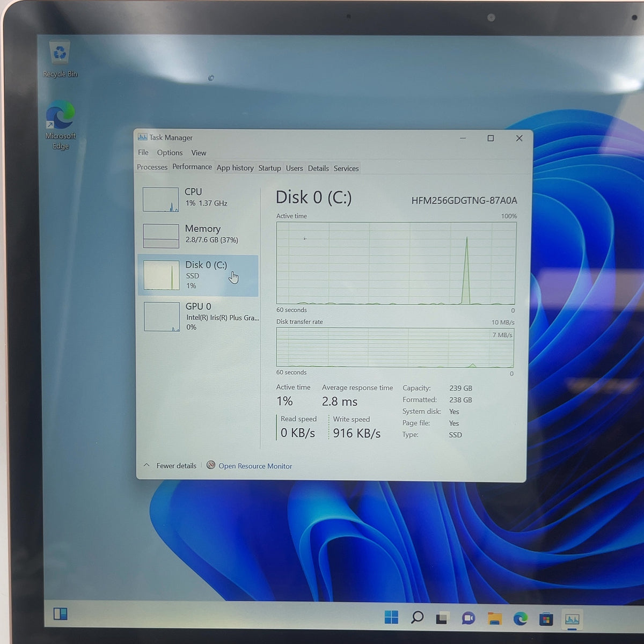Minimize the Task Manager window

(x=463, y=138)
